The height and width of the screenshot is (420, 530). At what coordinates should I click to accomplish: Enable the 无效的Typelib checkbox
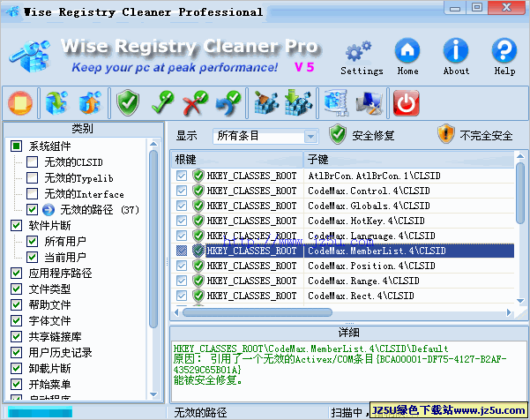point(32,178)
